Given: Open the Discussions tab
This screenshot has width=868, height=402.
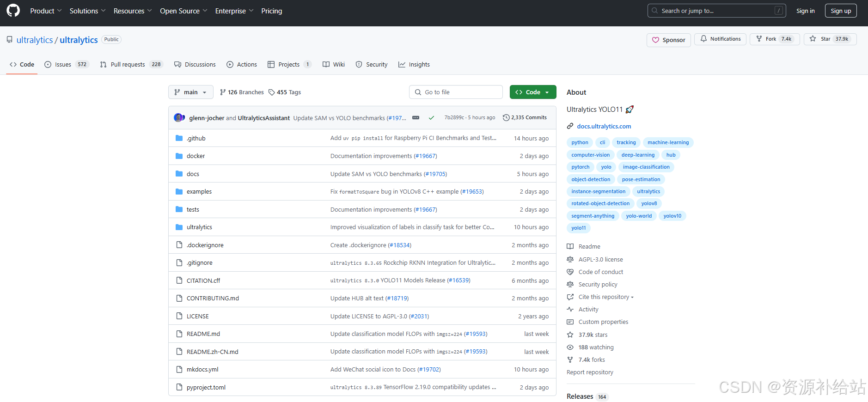Looking at the screenshot, I should 195,64.
